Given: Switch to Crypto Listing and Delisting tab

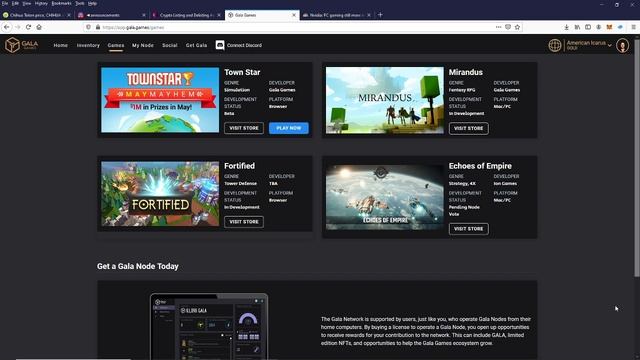Looking at the screenshot, I should tap(186, 15).
